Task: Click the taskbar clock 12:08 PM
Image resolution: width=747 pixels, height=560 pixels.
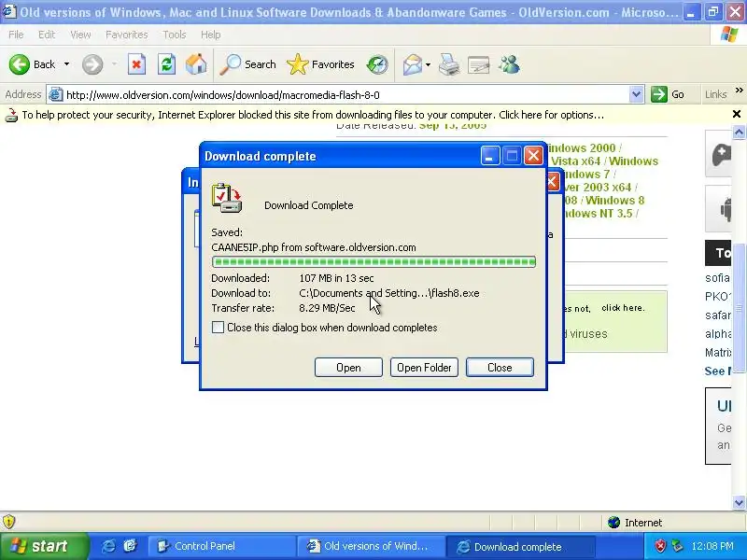Action: tap(712, 546)
